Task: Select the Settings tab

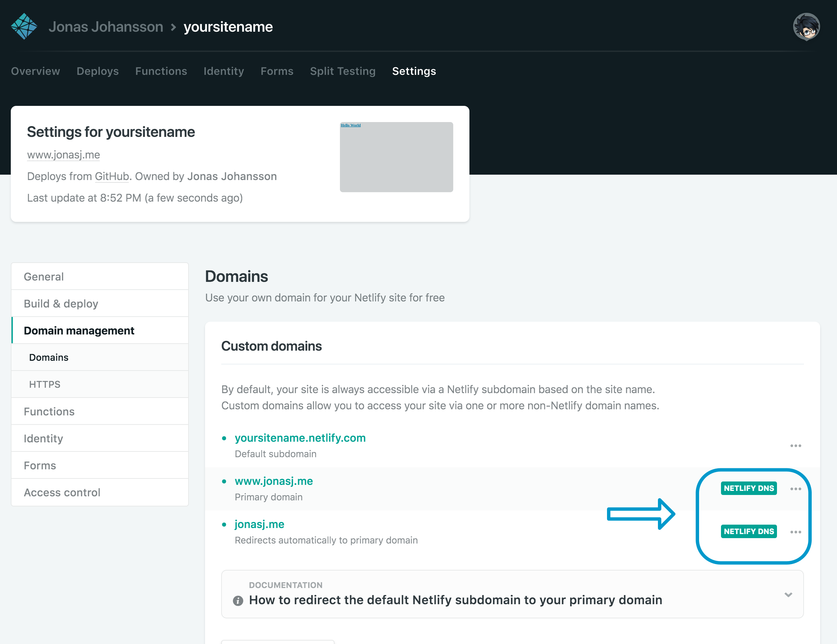Action: pos(414,71)
